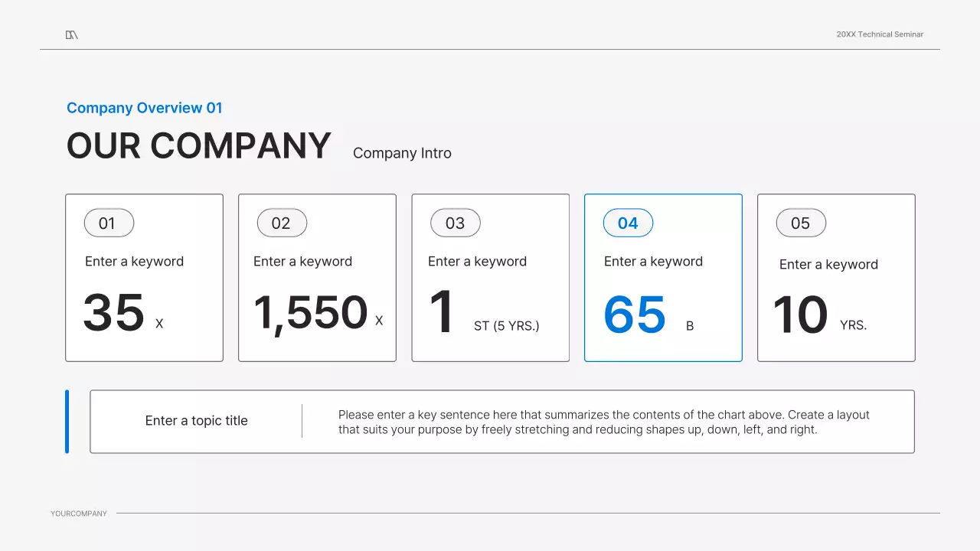Select the blue 04 badge
The height and width of the screenshot is (551, 980).
pyautogui.click(x=628, y=223)
